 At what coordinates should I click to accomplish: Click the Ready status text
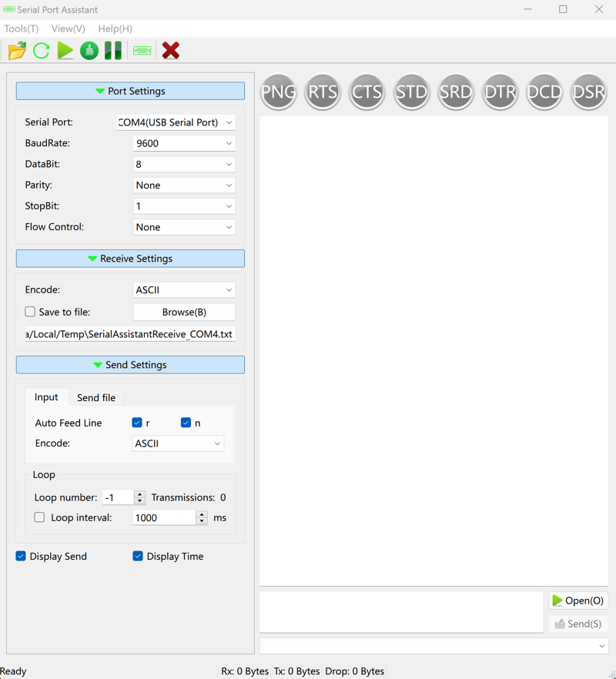[13, 671]
